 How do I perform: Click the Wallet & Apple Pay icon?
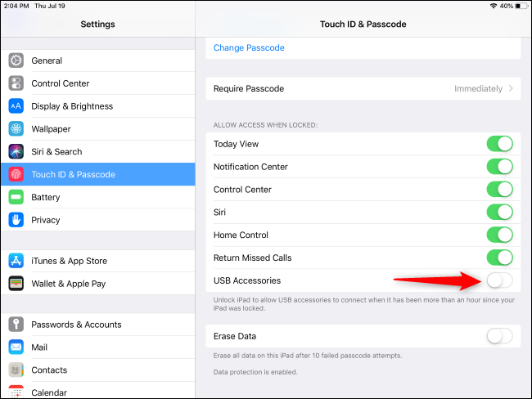tap(16, 284)
